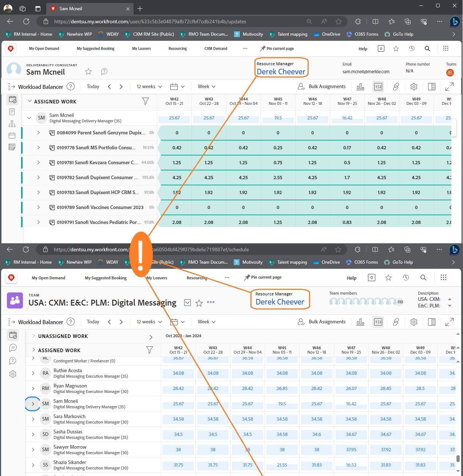Screen dimensions: 463x476
Task: Open My Leavers in team window navigation
Action: tap(157, 278)
